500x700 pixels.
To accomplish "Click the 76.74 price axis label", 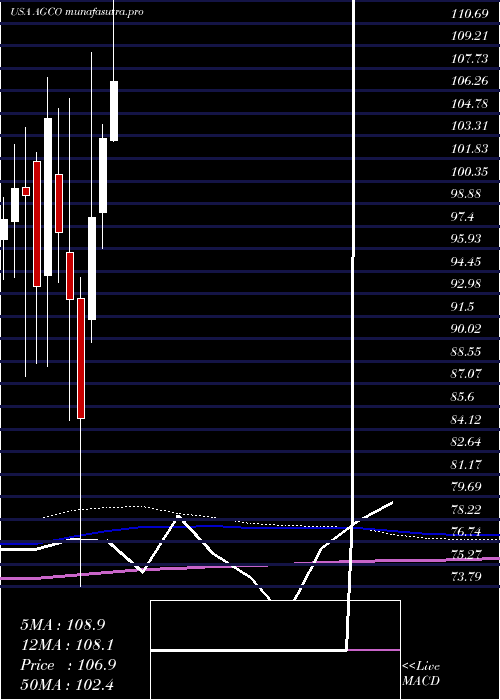I will [466, 532].
